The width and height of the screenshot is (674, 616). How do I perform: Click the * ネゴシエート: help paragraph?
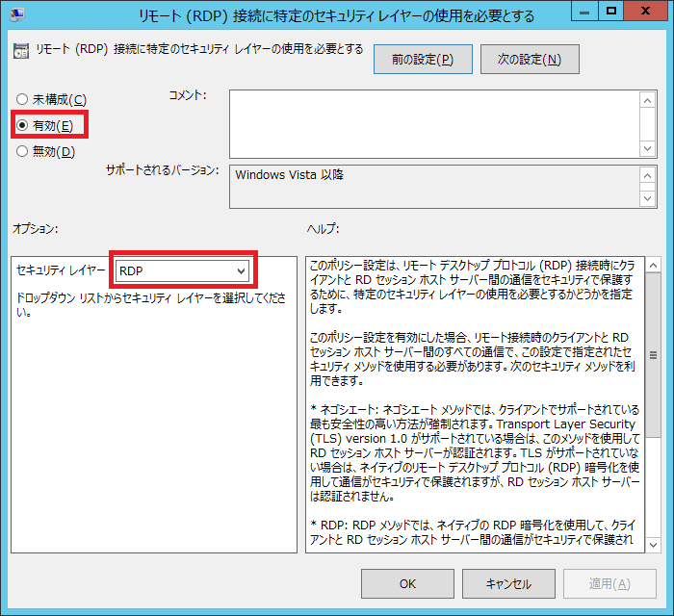click(475, 453)
